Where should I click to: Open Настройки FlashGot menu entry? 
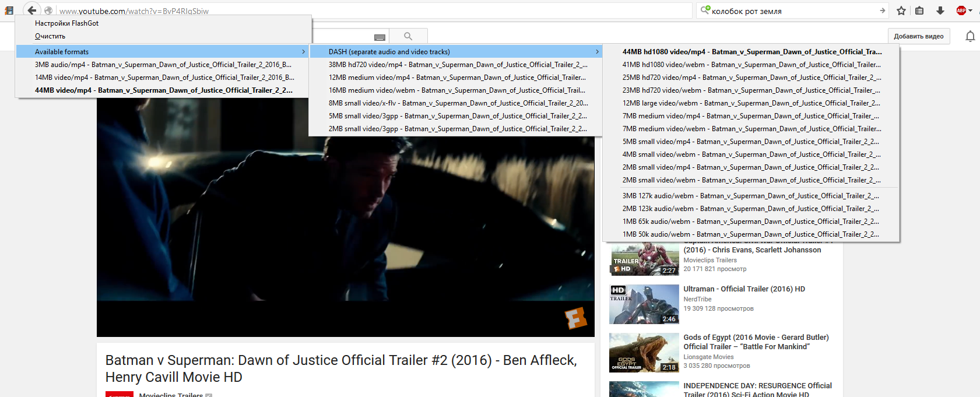click(x=164, y=23)
